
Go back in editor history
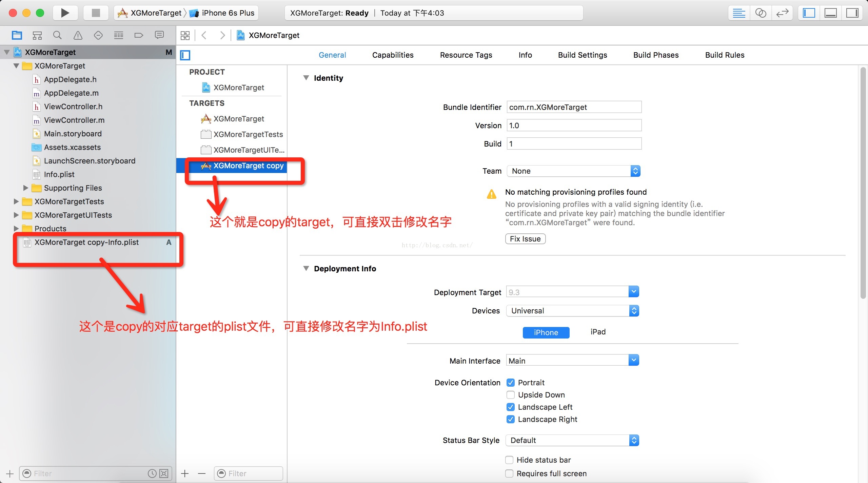pos(204,35)
